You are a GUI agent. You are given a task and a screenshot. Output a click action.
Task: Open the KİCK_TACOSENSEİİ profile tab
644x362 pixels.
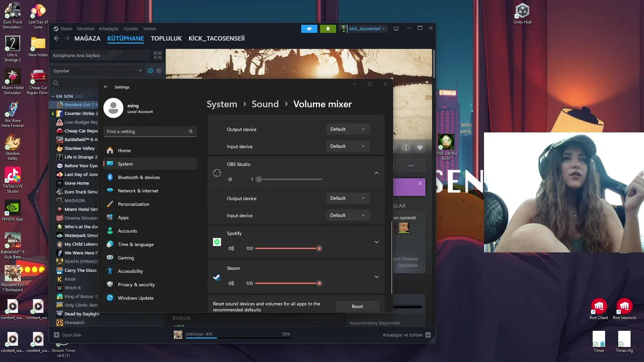(216, 38)
